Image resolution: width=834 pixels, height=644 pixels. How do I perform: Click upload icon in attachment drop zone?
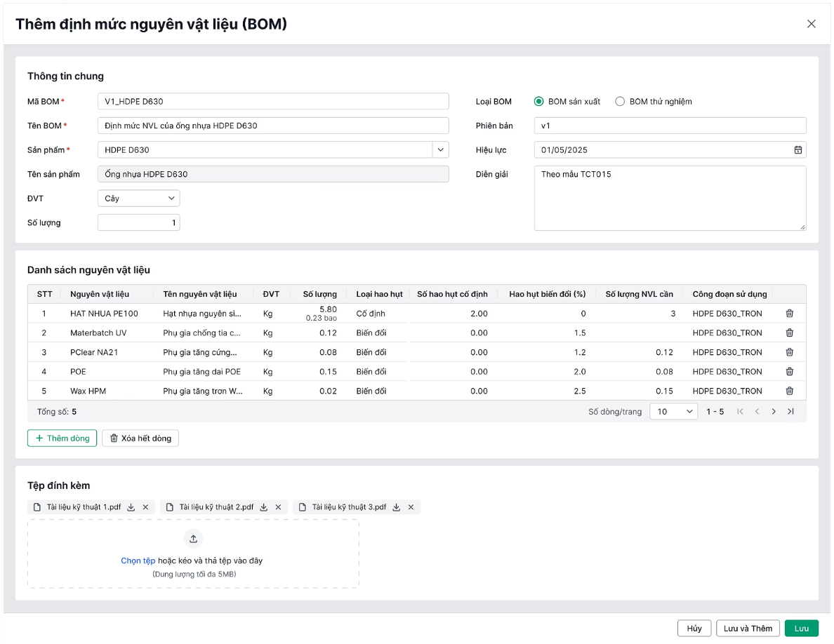tap(193, 539)
